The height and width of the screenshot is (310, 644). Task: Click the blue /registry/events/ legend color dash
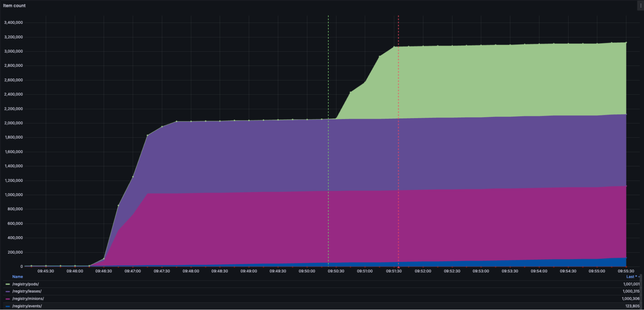[x=8, y=306]
